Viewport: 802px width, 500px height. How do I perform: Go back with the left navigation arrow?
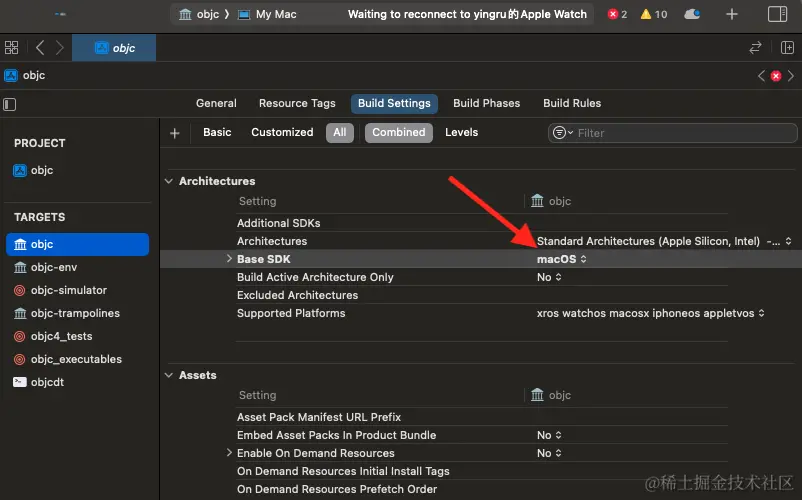[x=40, y=48]
